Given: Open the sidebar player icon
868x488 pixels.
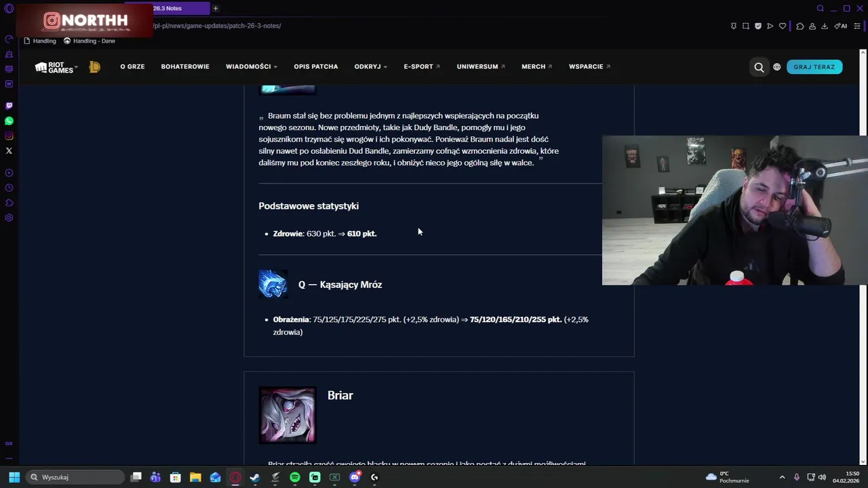Looking at the screenshot, I should tap(9, 173).
